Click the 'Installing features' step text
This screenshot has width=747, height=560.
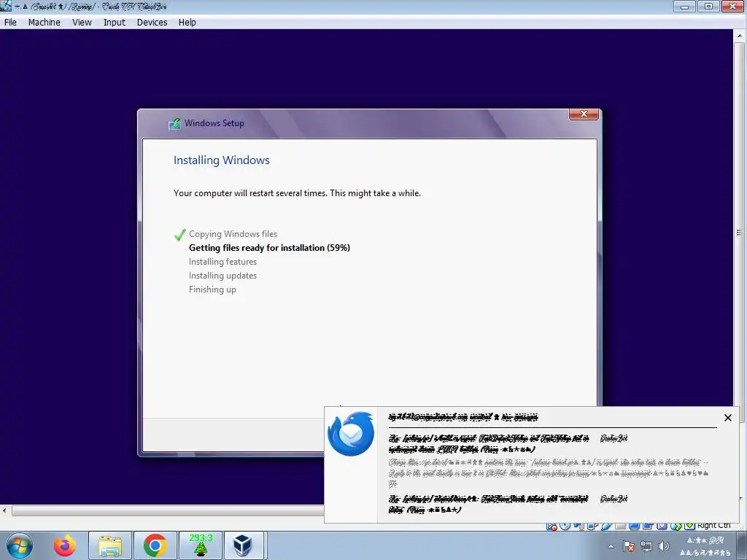(222, 262)
